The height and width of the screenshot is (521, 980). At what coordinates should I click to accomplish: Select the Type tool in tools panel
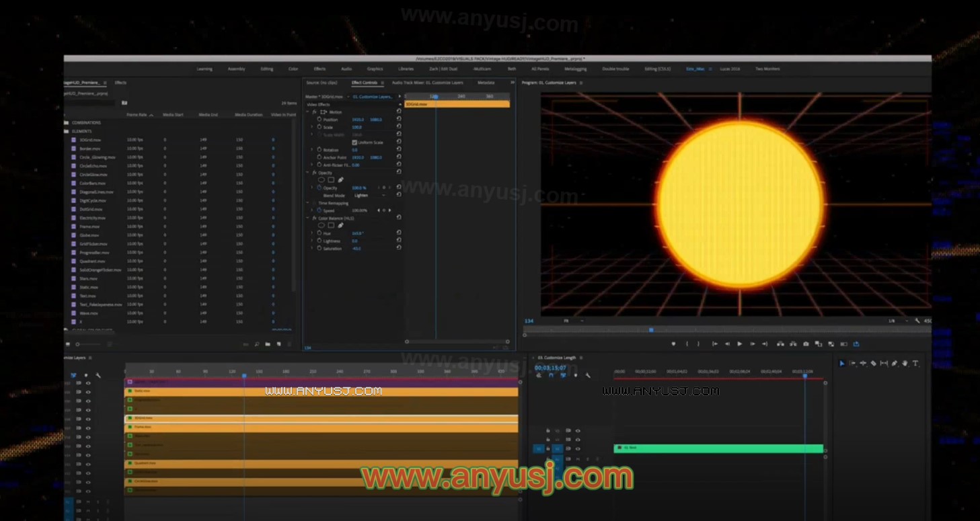pos(915,364)
